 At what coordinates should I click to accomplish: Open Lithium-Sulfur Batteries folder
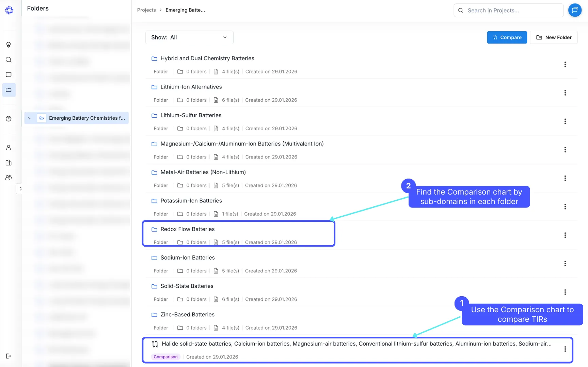coord(191,115)
